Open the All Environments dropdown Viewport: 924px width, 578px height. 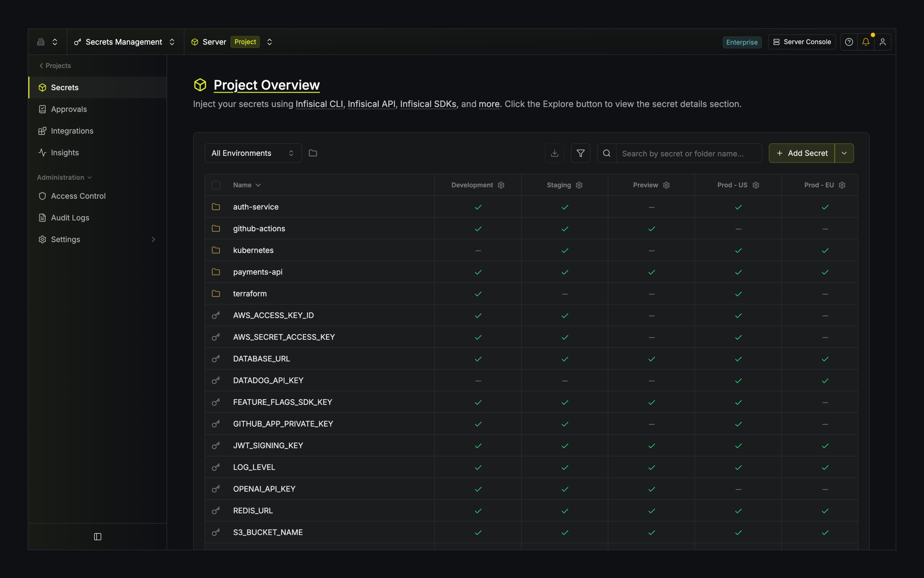[253, 153]
